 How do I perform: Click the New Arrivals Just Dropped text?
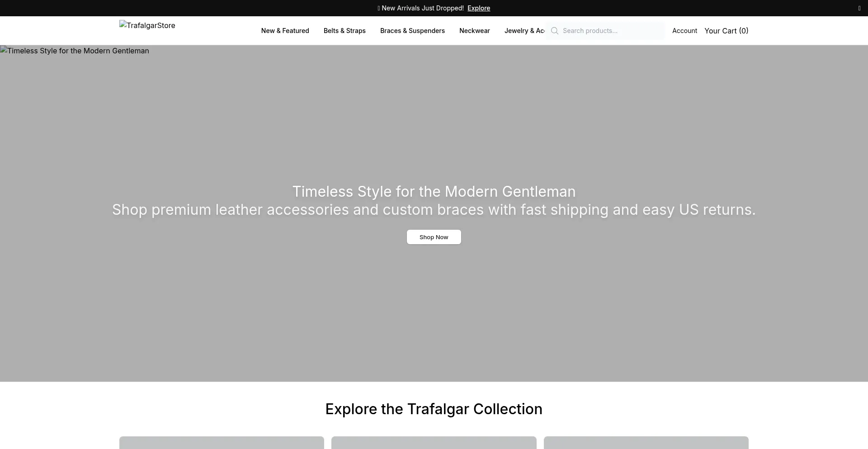pyautogui.click(x=420, y=8)
